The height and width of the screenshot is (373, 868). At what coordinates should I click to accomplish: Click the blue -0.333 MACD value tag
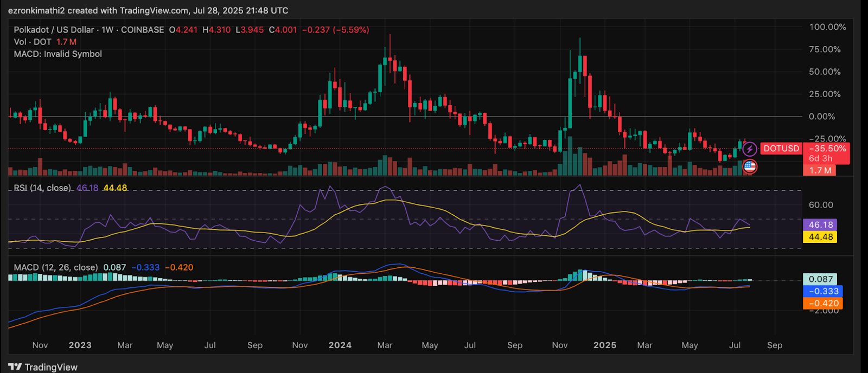(x=822, y=291)
